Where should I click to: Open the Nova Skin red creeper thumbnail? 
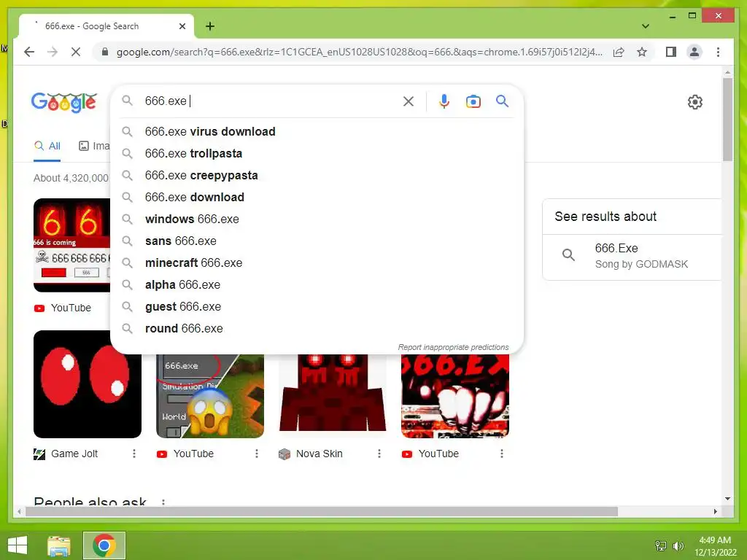coord(333,393)
